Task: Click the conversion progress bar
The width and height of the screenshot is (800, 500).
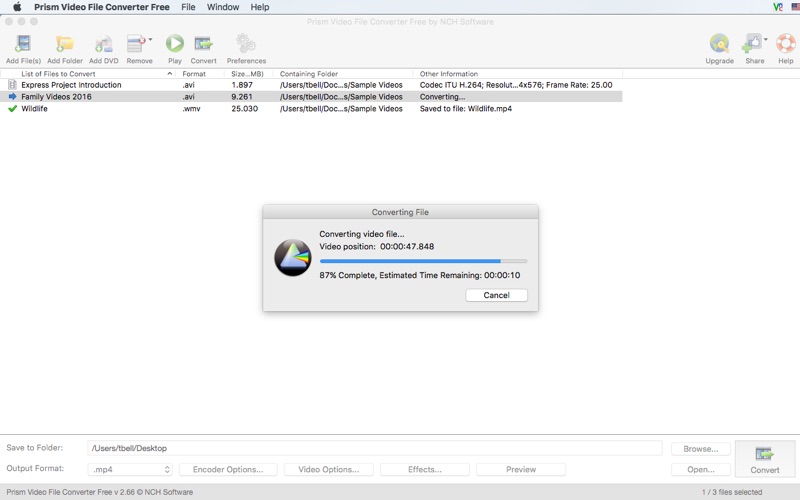Action: point(423,261)
